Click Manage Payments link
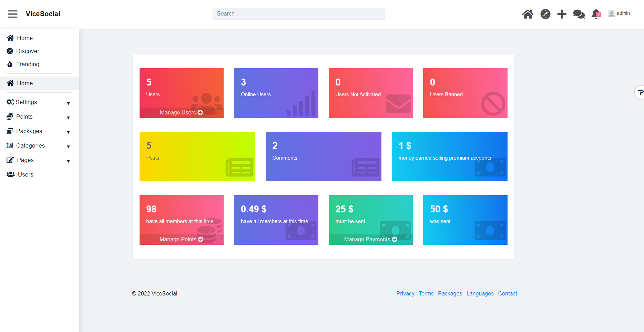 pos(370,239)
